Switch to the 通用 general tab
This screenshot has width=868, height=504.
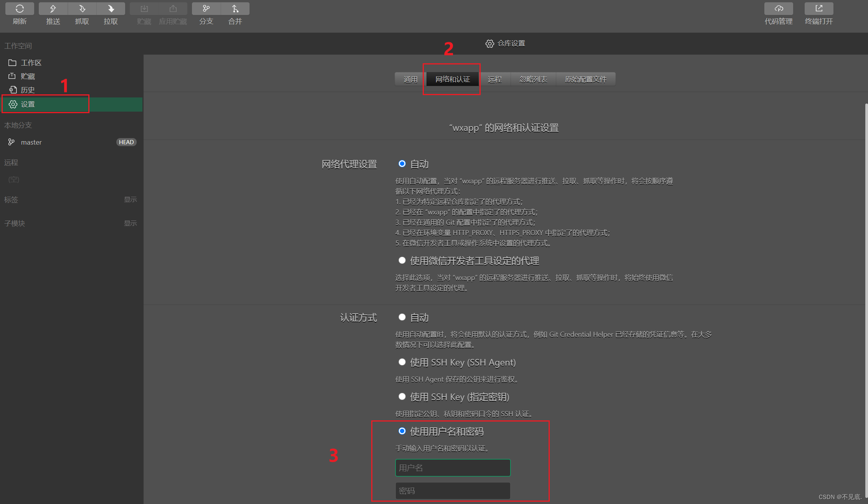tap(410, 79)
